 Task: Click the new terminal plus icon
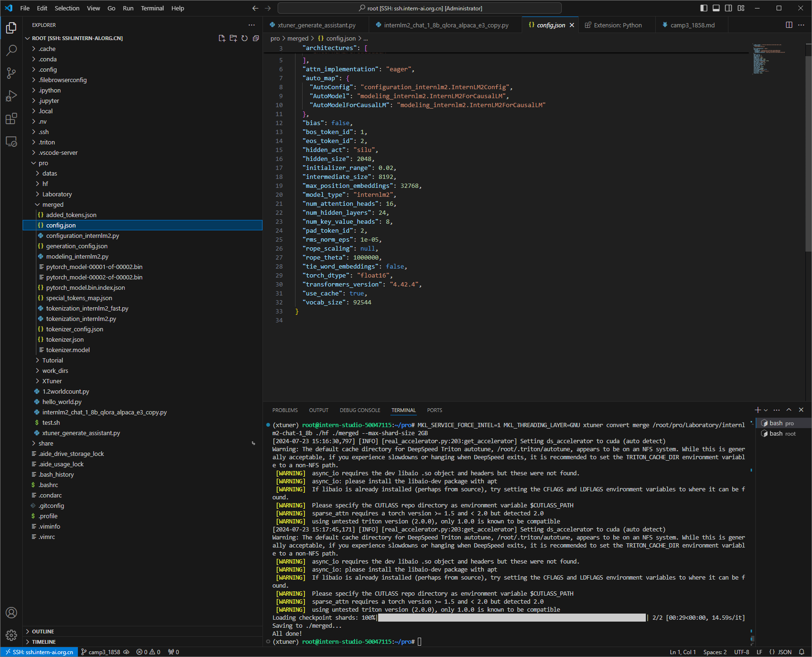(758, 410)
